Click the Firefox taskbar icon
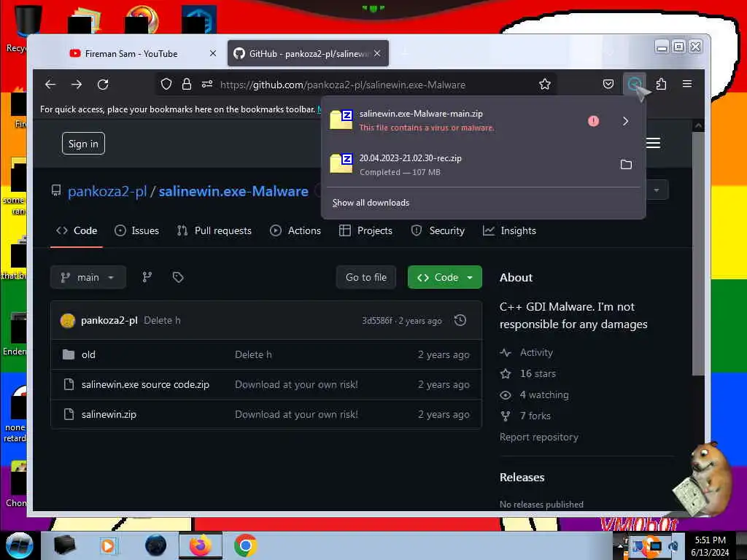This screenshot has width=747, height=560. pos(201,545)
